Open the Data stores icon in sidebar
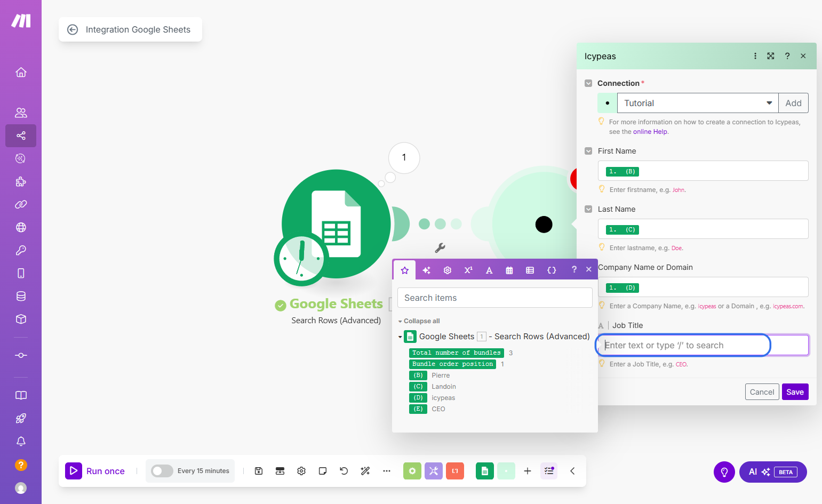 click(x=21, y=296)
